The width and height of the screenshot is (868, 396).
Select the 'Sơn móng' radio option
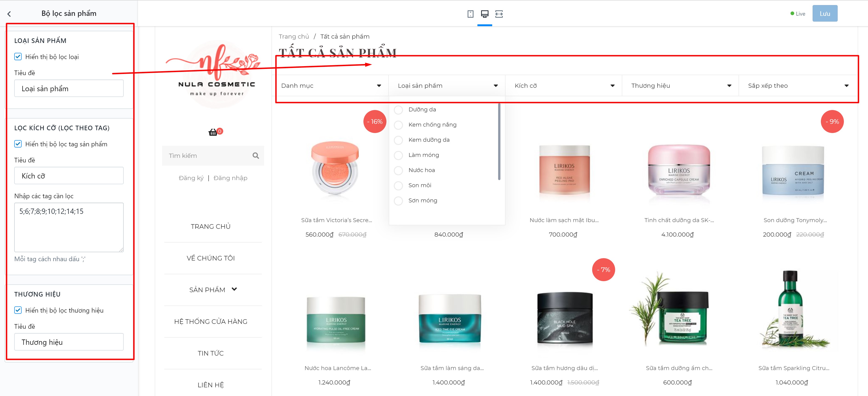(398, 201)
